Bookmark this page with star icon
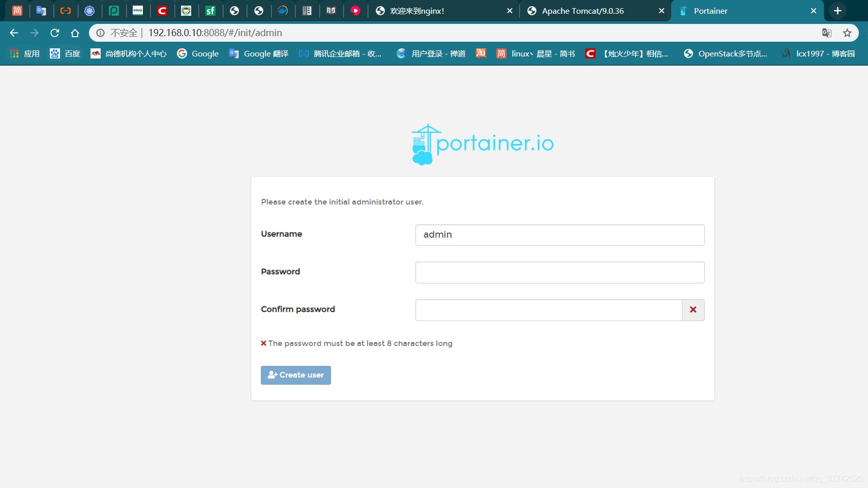Image resolution: width=868 pixels, height=488 pixels. click(x=847, y=33)
